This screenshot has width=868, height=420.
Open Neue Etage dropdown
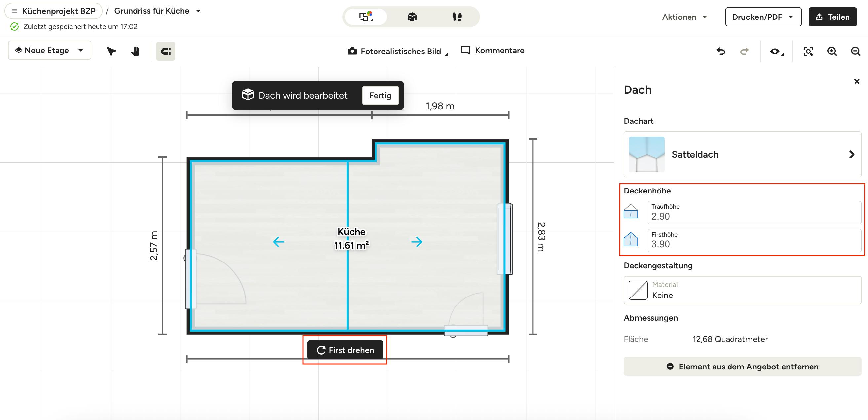point(50,50)
